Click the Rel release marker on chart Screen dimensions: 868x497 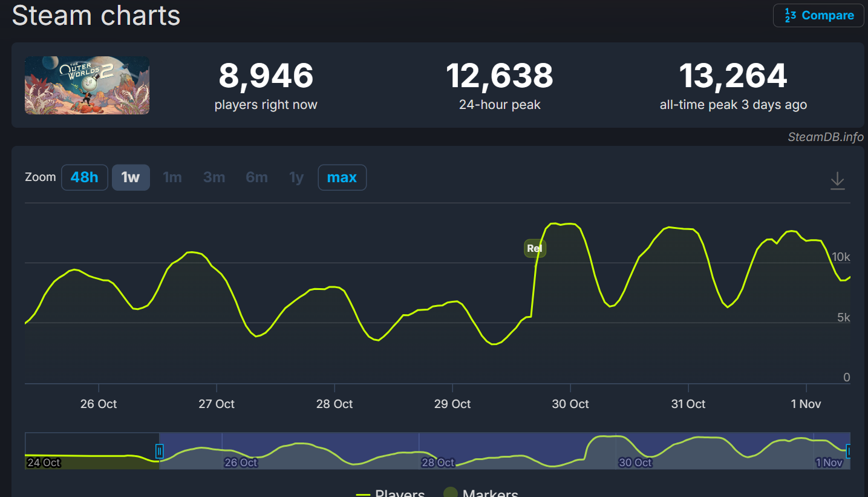pyautogui.click(x=535, y=248)
